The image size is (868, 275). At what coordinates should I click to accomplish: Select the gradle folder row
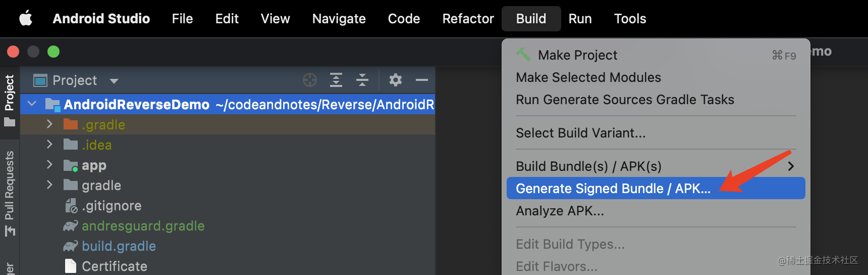228,185
